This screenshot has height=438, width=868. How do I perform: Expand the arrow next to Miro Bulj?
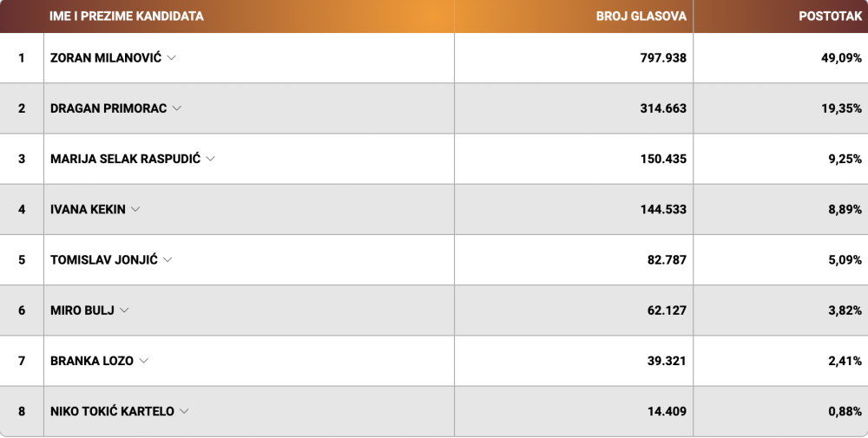pyautogui.click(x=124, y=311)
